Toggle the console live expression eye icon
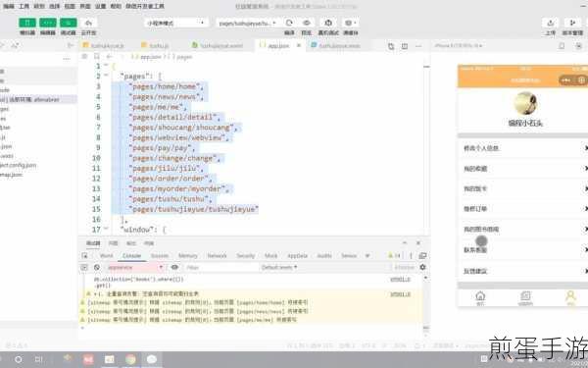This screenshot has height=368, width=588. tap(174, 267)
